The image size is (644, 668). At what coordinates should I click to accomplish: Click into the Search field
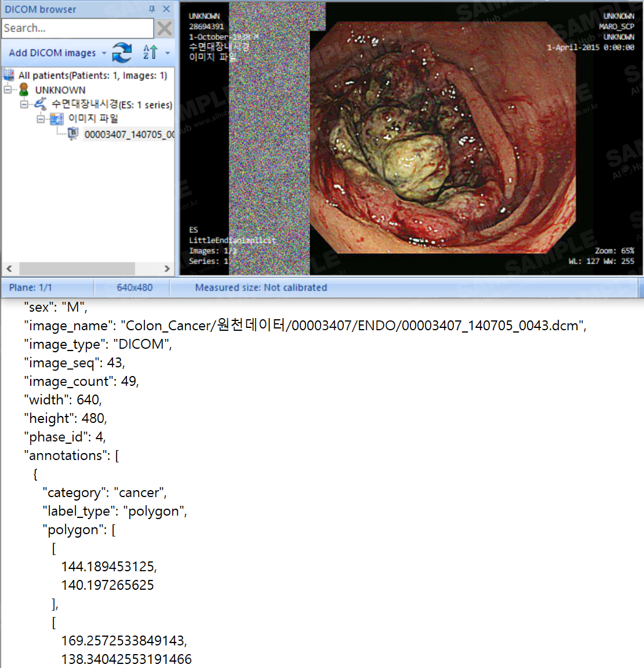point(77,28)
